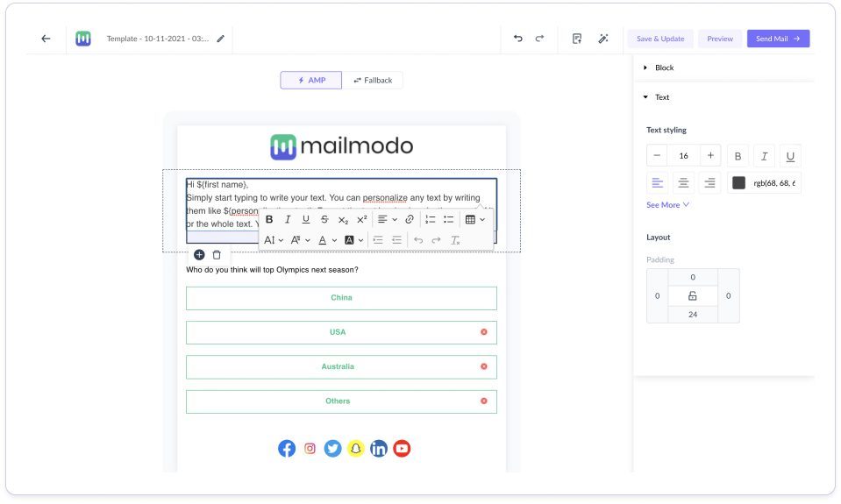Increase font size with plus button
Image resolution: width=841 pixels, height=504 pixels.
coord(710,155)
